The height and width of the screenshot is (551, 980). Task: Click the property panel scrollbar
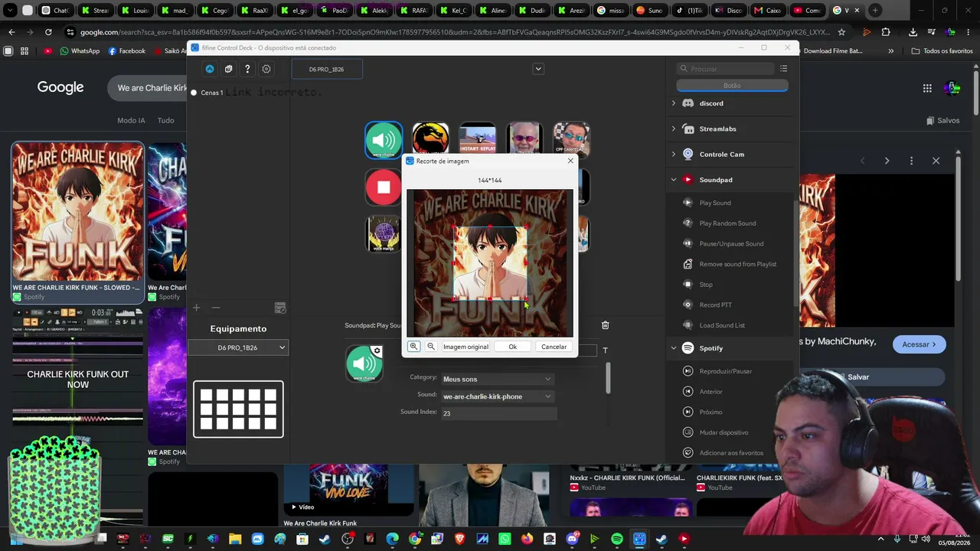pyautogui.click(x=609, y=379)
